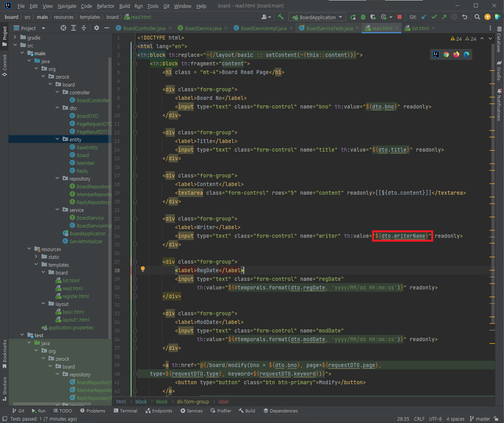Preview read.html in Firefox browser
Image resolution: width=504 pixels, height=423 pixels.
pyautogui.click(x=456, y=54)
